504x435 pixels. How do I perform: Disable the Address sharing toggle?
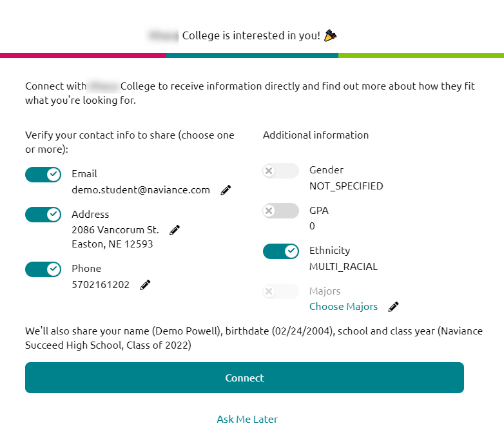point(43,215)
